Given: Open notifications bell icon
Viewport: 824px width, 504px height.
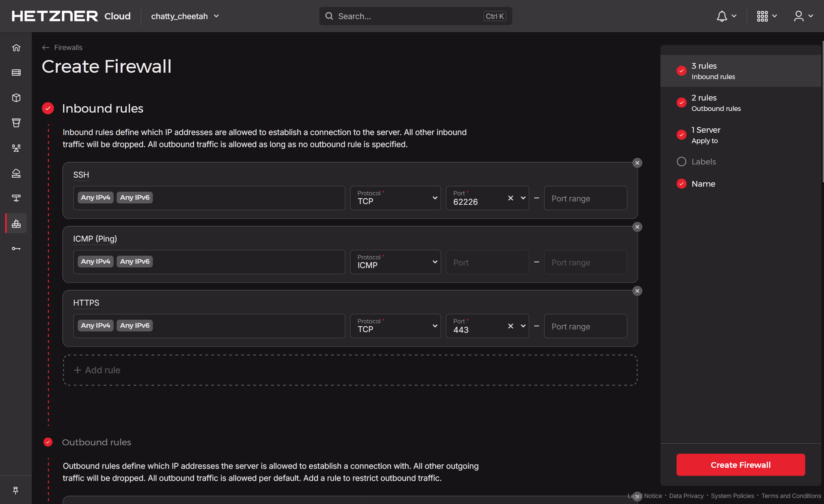Looking at the screenshot, I should pyautogui.click(x=722, y=16).
